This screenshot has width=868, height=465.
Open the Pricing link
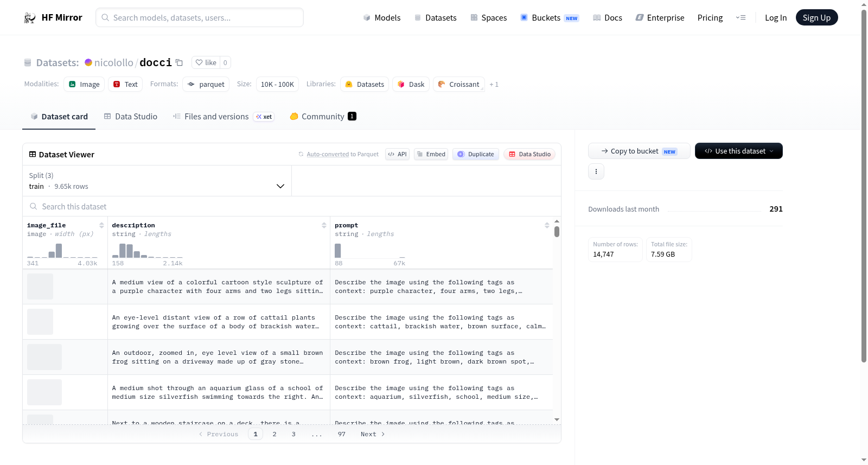point(710,17)
